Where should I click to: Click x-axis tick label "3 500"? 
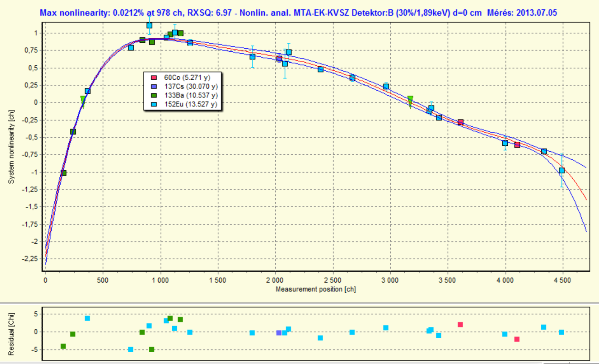tap(448, 280)
